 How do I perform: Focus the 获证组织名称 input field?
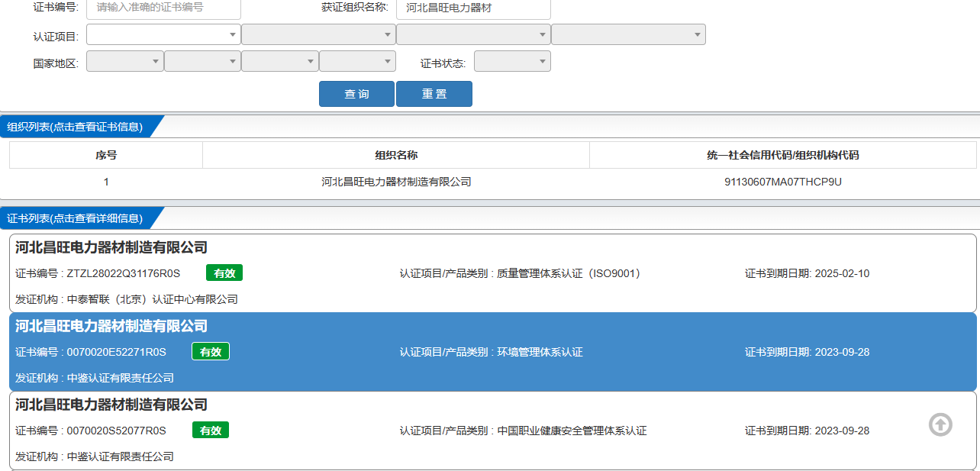[x=473, y=8]
